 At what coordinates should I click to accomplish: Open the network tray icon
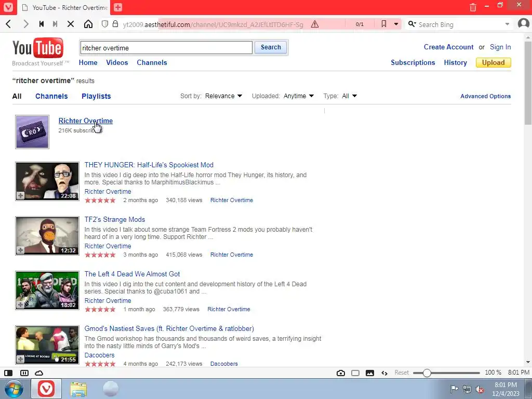(467, 390)
